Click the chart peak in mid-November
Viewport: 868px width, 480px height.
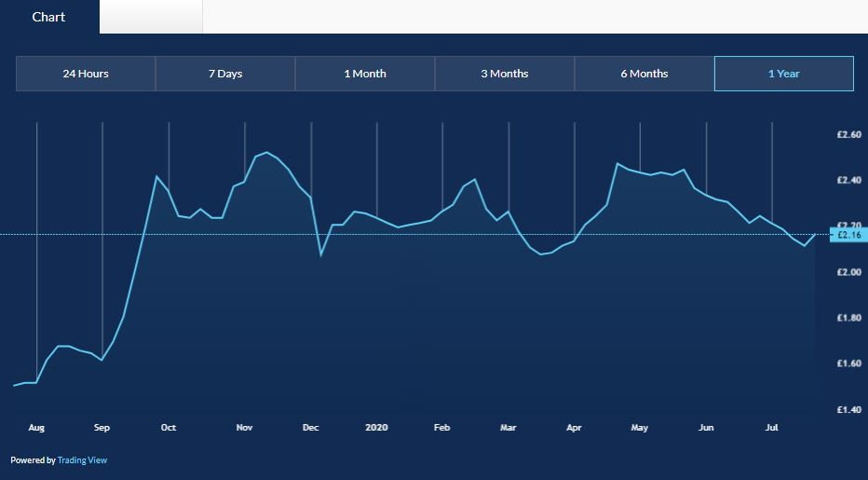coord(266,152)
